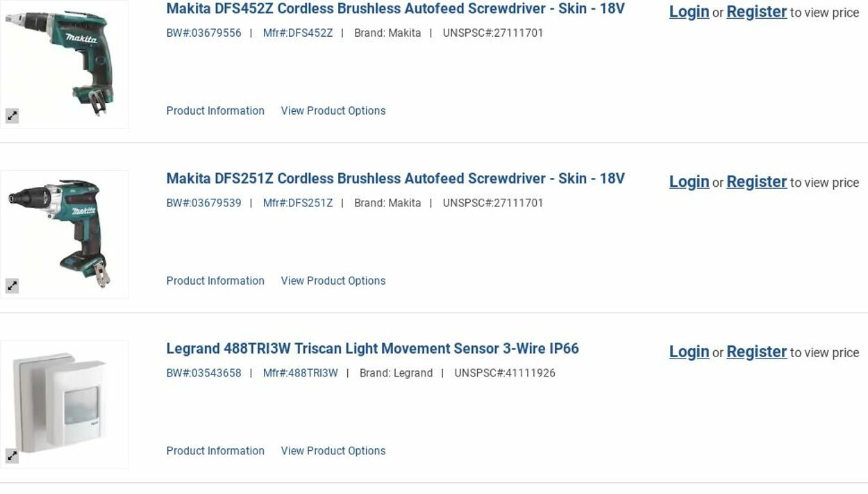Show Product Information for Makita DFS251Z

pos(215,281)
